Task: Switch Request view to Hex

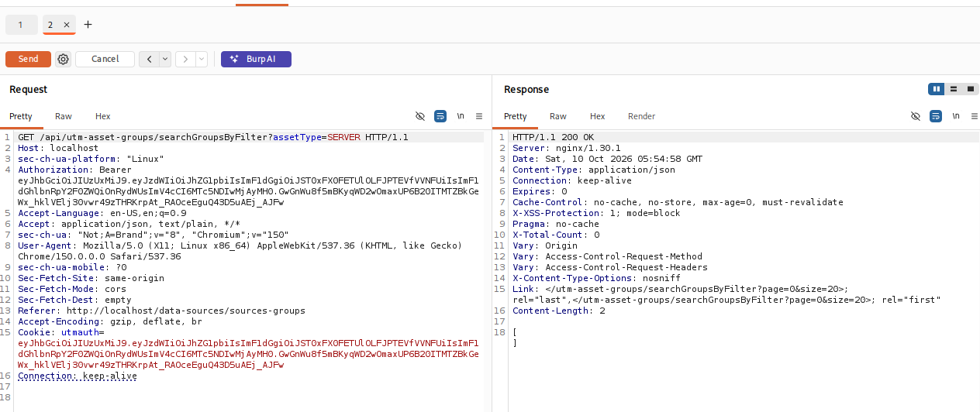Action: [x=103, y=116]
